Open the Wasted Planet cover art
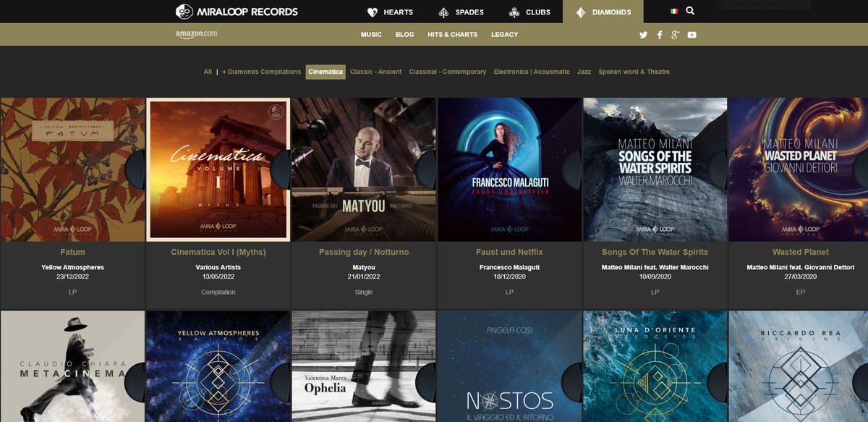Viewport: 868px width, 422px height. click(x=799, y=169)
